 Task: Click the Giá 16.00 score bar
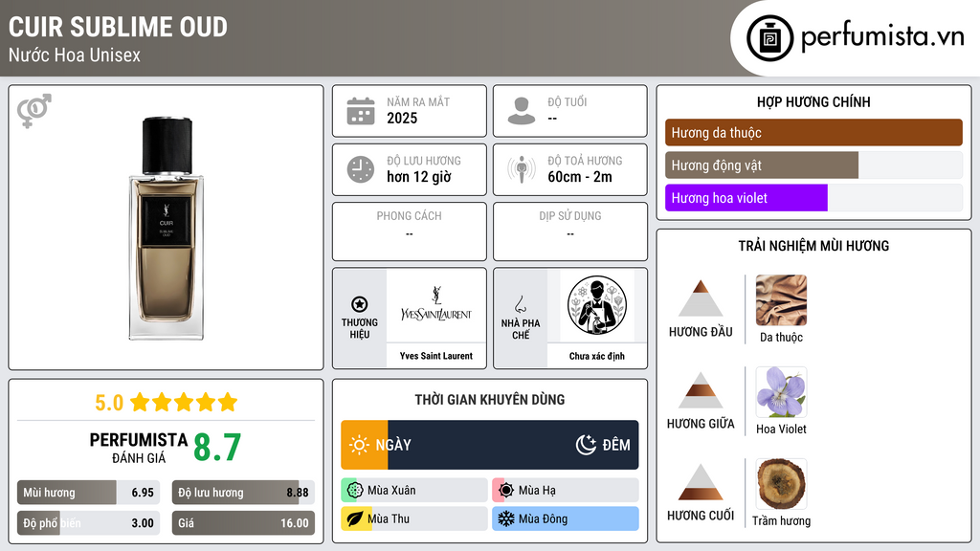tap(243, 523)
